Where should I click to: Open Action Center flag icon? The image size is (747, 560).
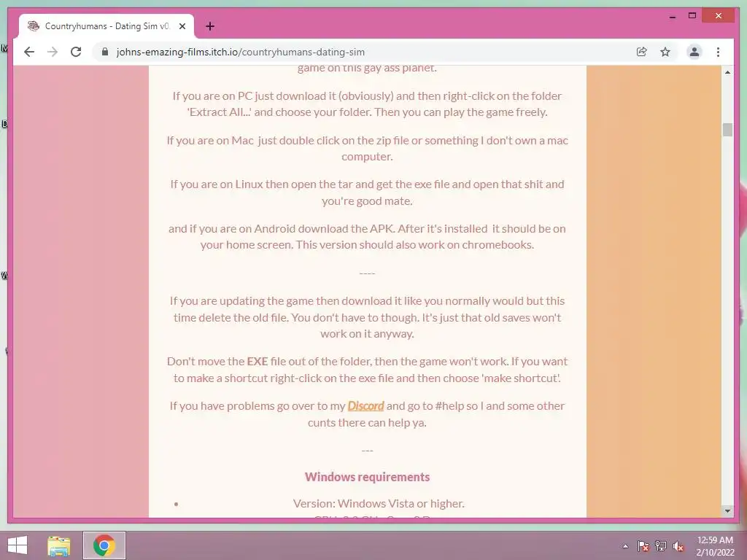tap(643, 546)
